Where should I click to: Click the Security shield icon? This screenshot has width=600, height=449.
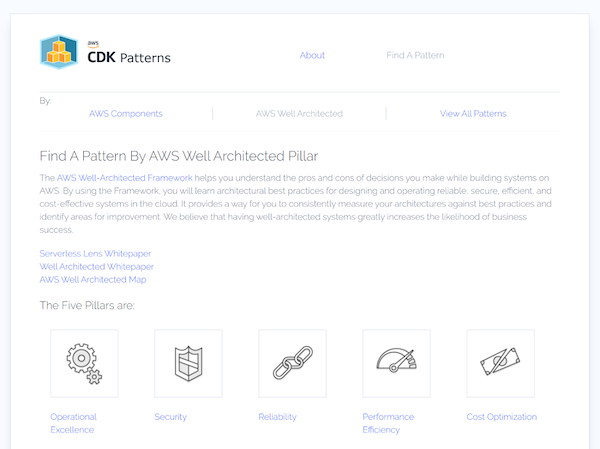click(x=188, y=363)
